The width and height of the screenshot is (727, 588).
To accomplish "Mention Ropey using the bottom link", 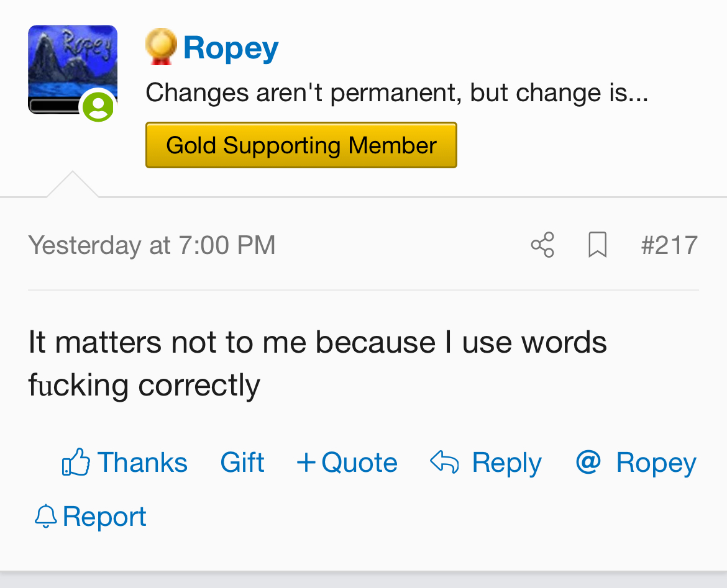I will tap(656, 463).
